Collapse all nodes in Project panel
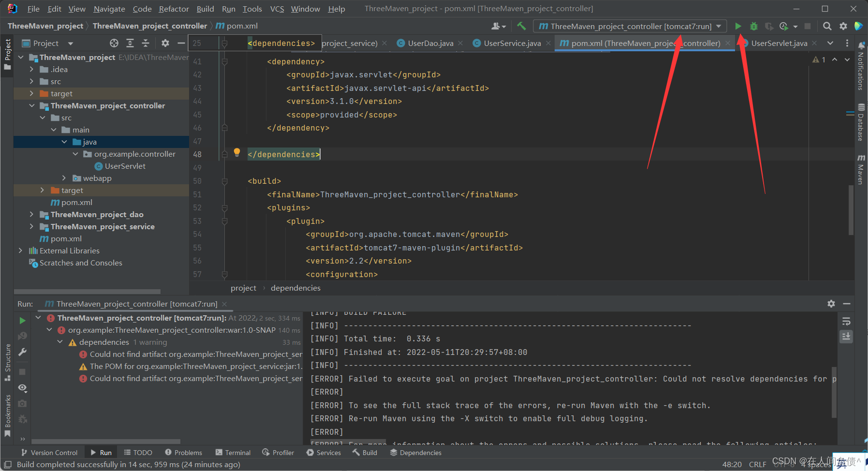Image resolution: width=868 pixels, height=471 pixels. pos(146,43)
